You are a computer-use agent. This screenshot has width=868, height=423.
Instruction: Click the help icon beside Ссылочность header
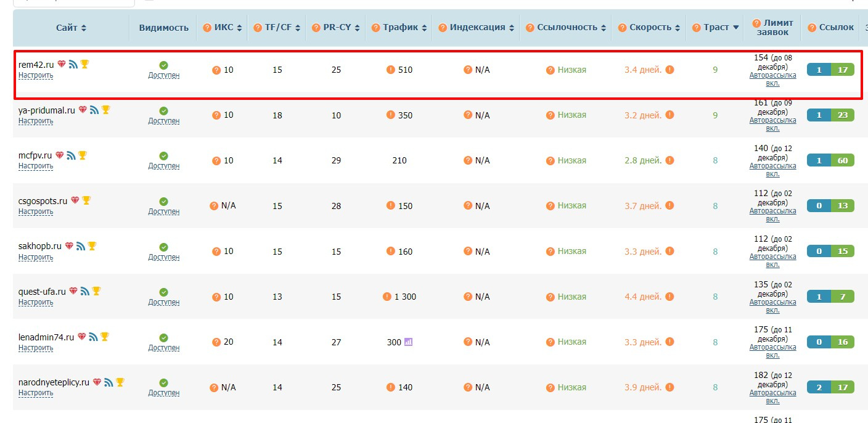pos(530,28)
